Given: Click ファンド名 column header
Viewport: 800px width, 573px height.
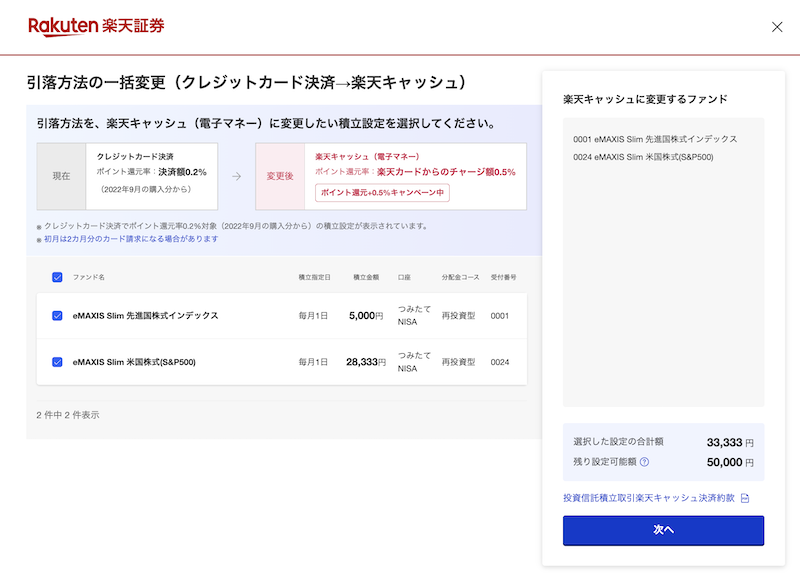Looking at the screenshot, I should tap(88, 277).
